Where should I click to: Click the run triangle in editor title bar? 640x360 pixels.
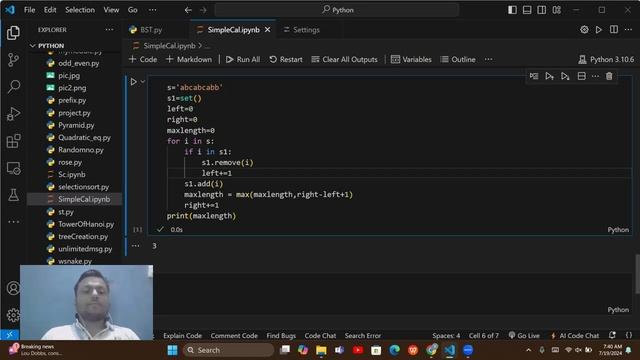[598, 30]
